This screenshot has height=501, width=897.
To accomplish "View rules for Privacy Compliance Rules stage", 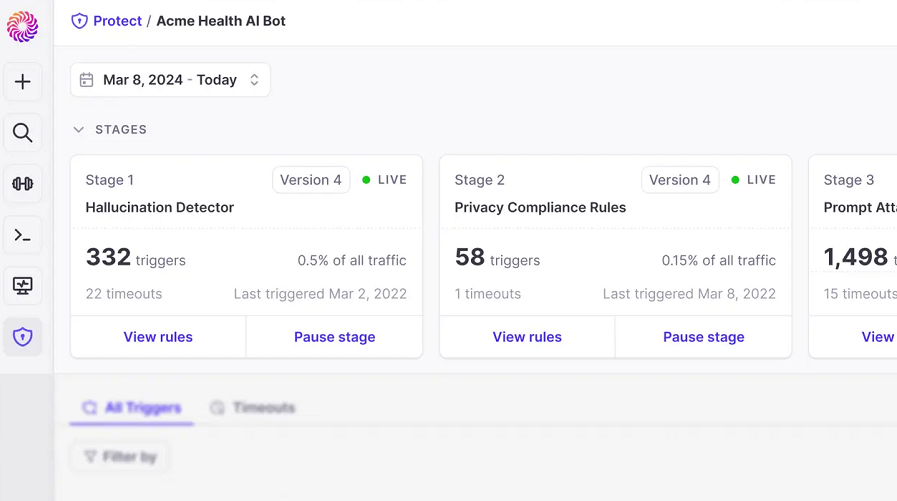I will click(527, 337).
